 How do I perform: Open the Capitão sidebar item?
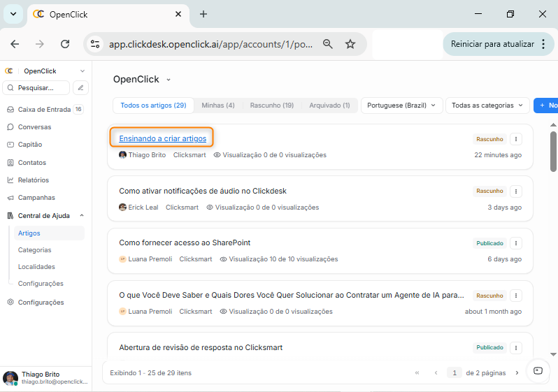29,145
